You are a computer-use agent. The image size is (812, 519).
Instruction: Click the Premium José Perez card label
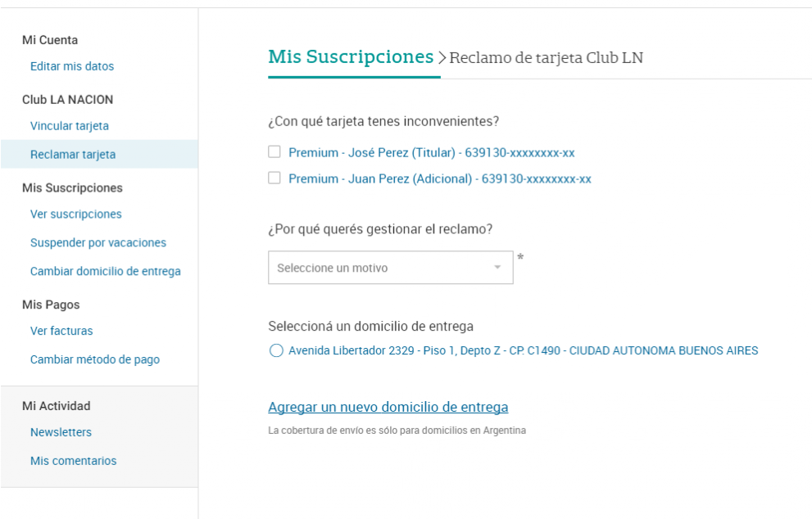point(431,152)
